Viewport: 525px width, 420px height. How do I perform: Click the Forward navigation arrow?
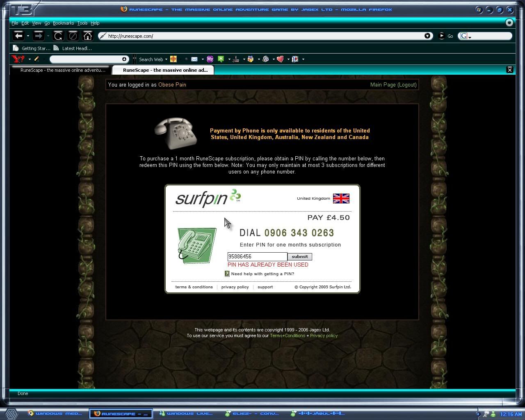click(38, 36)
